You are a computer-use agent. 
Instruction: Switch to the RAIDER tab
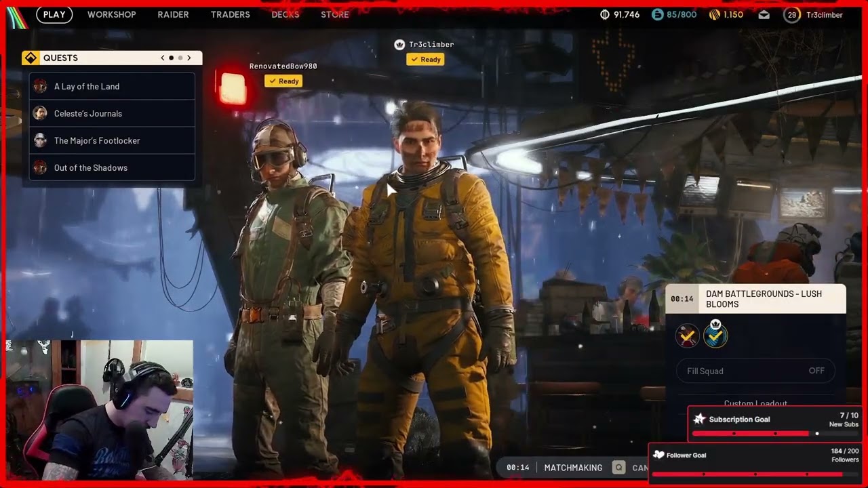(173, 14)
